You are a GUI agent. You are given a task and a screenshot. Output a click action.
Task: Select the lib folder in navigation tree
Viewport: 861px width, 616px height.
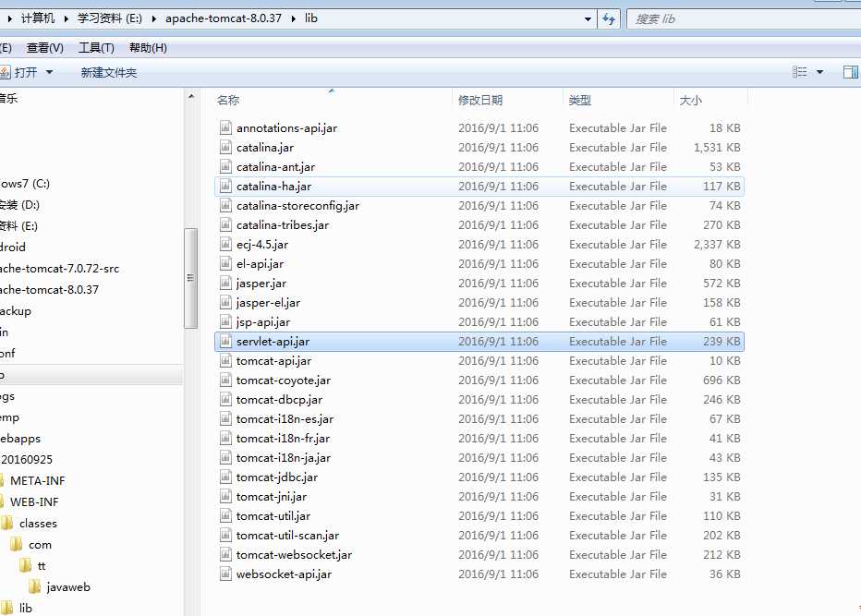[x=25, y=608]
